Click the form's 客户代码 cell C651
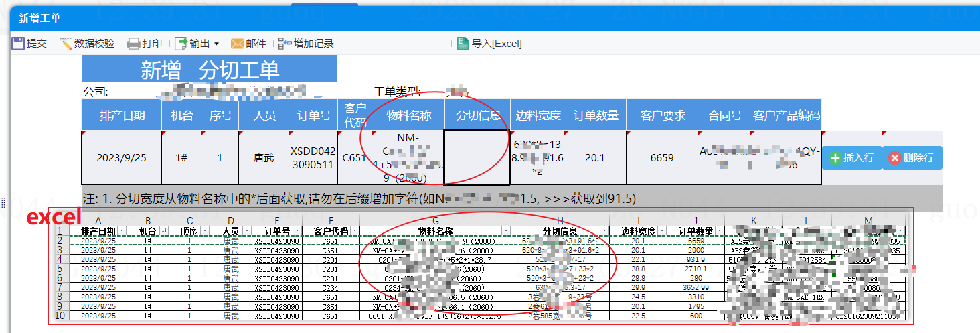Viewport: 980px width, 333px height. tap(355, 158)
